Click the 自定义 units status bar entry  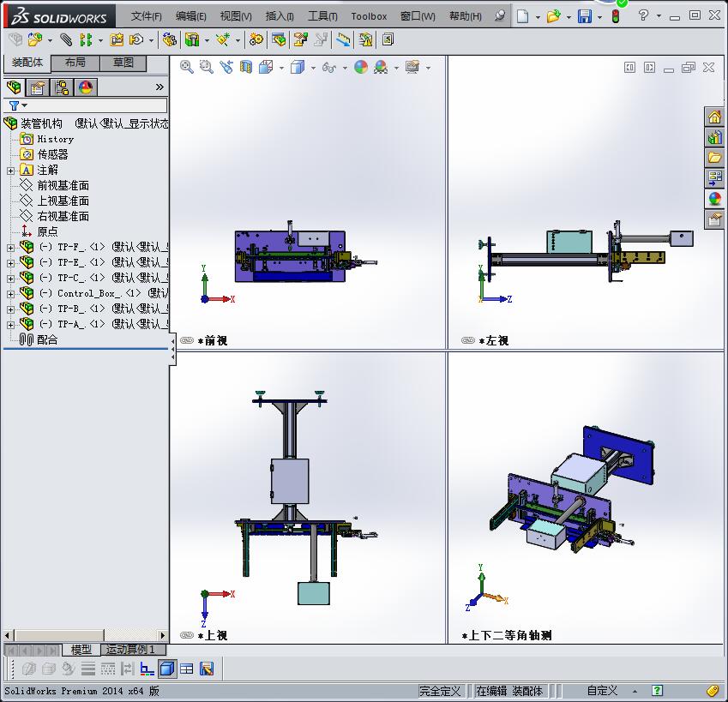click(x=602, y=690)
